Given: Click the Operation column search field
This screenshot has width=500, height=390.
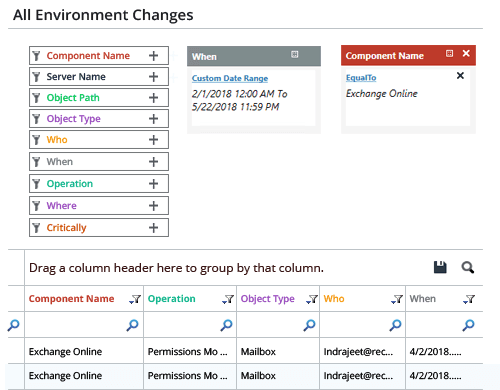Looking at the screenshot, I should 190,325.
